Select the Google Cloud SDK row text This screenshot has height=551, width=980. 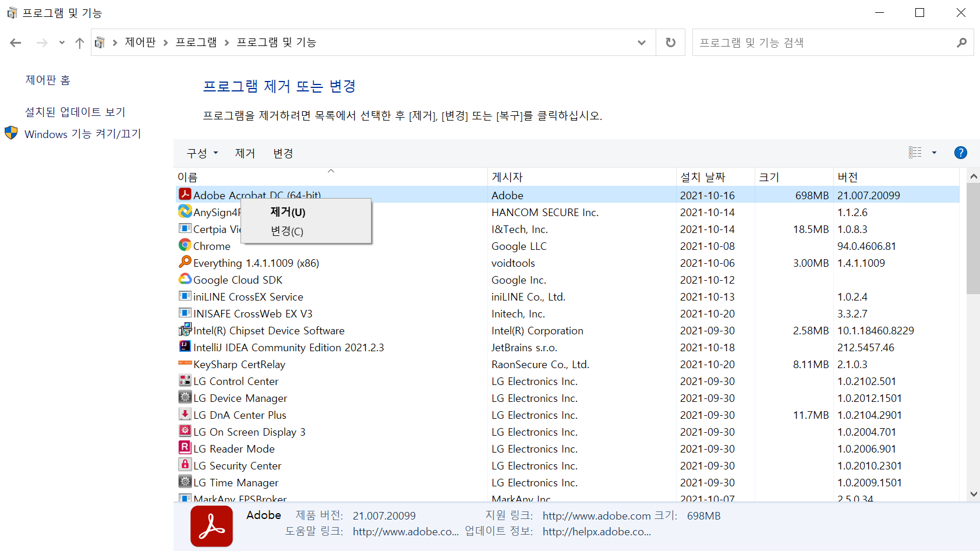[x=238, y=280]
